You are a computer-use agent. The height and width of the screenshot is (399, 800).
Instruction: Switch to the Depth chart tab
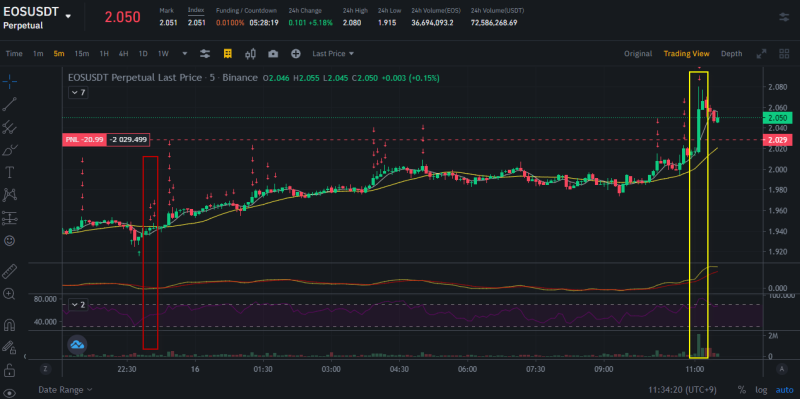pos(731,54)
